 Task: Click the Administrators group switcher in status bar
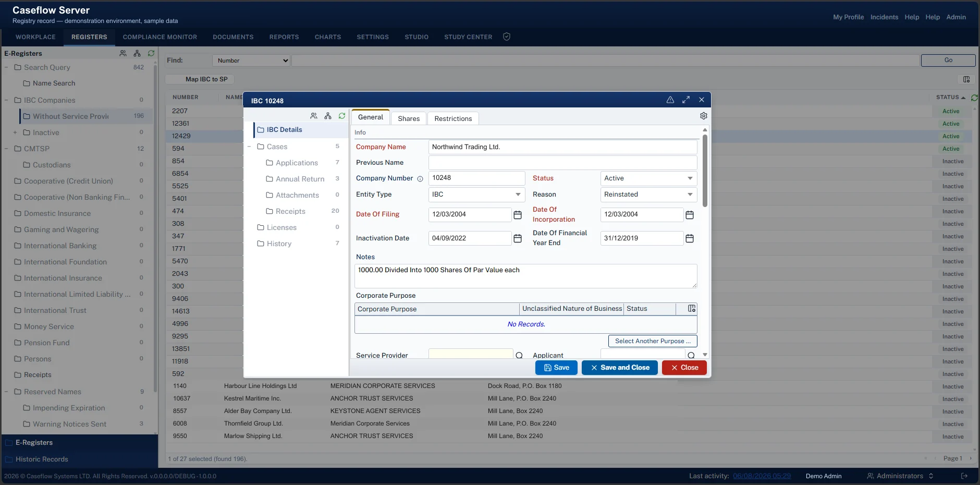click(900, 476)
